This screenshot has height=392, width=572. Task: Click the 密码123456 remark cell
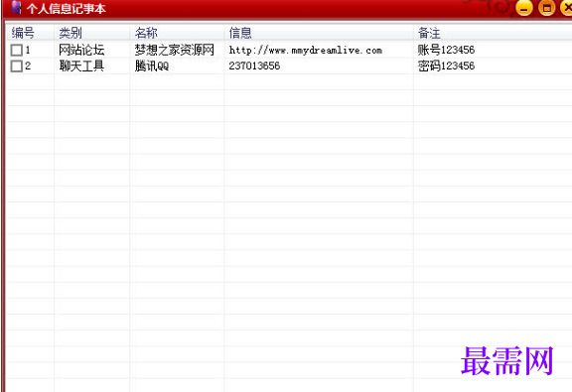[x=446, y=66]
